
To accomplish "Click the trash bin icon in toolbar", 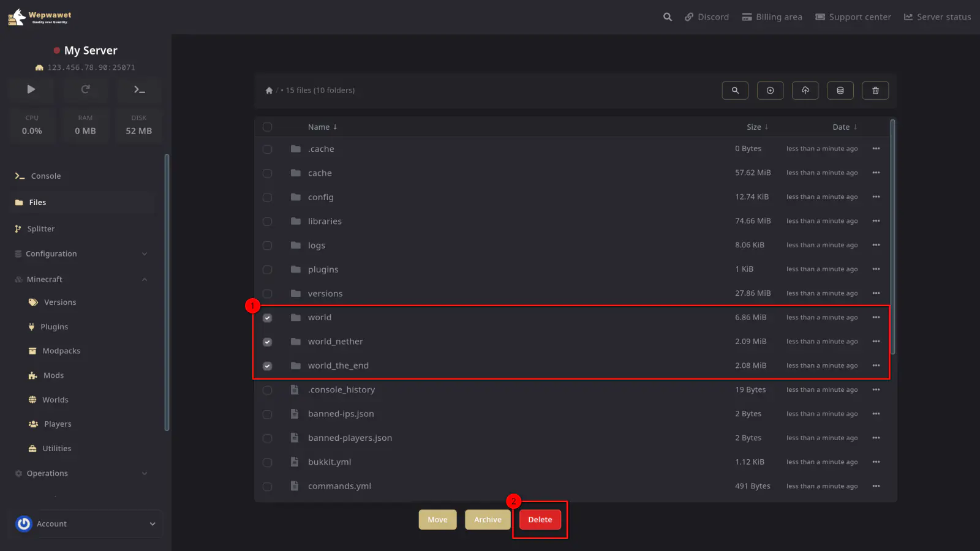I will coord(875,91).
